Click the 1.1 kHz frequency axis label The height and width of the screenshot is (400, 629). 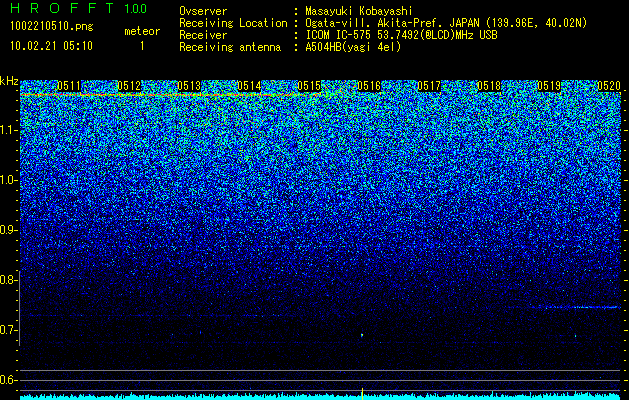point(9,130)
